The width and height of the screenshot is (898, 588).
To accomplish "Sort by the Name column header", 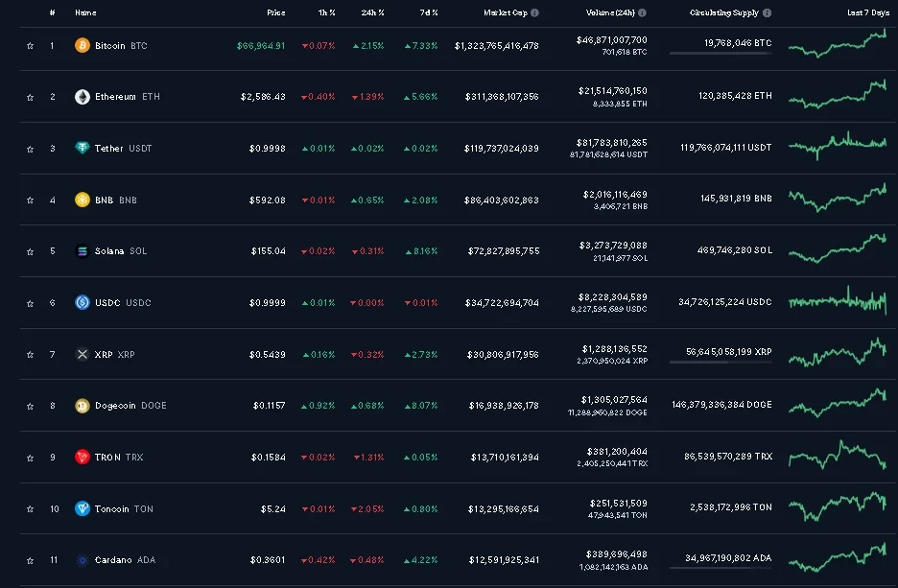I will [85, 13].
